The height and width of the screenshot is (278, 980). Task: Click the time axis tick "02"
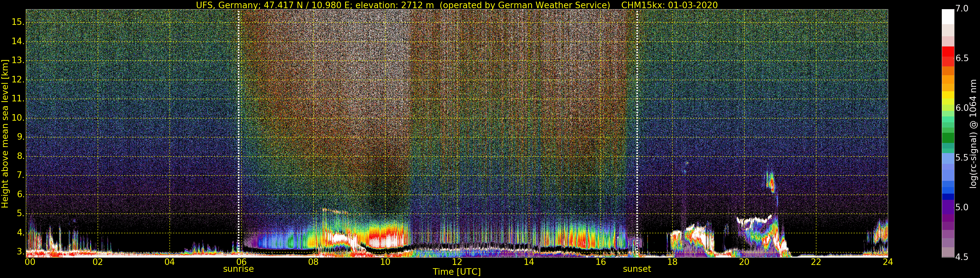[98, 262]
